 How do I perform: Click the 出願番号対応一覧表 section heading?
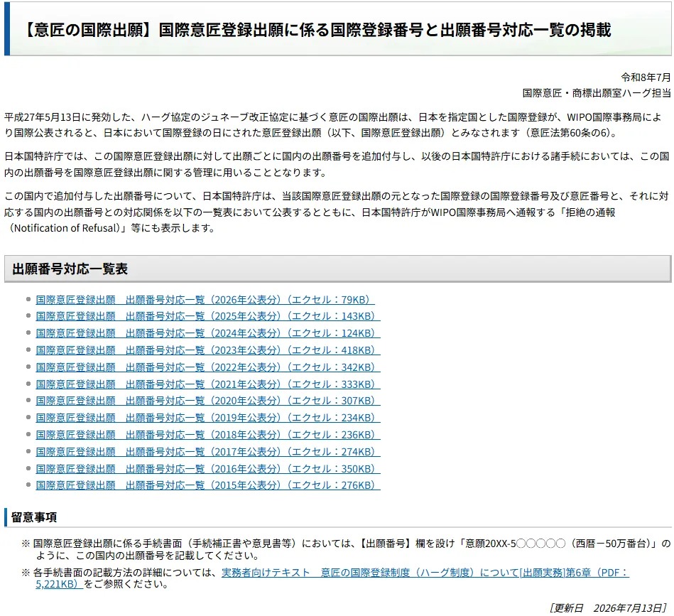tap(70, 269)
